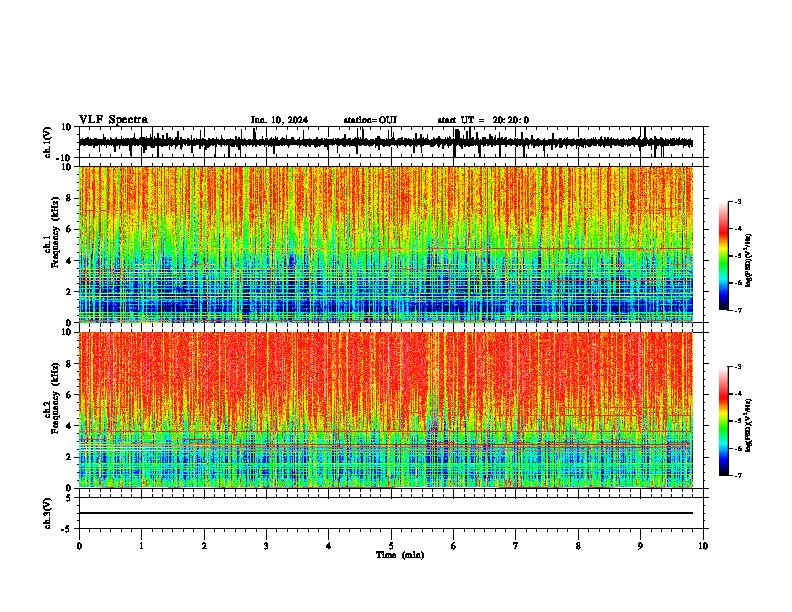This screenshot has width=792, height=612.
Task: Click the "-7" label on ch.2 color bar
Action: [738, 476]
